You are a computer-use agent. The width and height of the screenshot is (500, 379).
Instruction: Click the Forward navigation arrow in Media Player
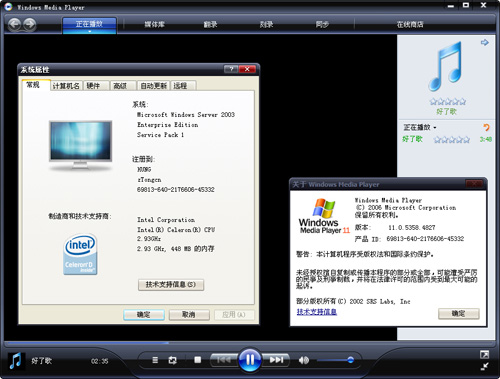tap(30, 24)
